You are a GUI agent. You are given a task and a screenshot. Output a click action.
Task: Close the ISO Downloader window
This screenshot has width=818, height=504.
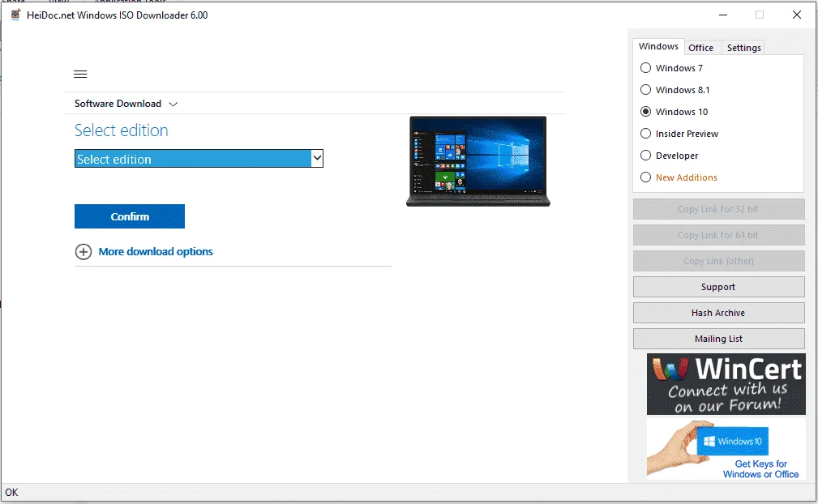click(797, 15)
